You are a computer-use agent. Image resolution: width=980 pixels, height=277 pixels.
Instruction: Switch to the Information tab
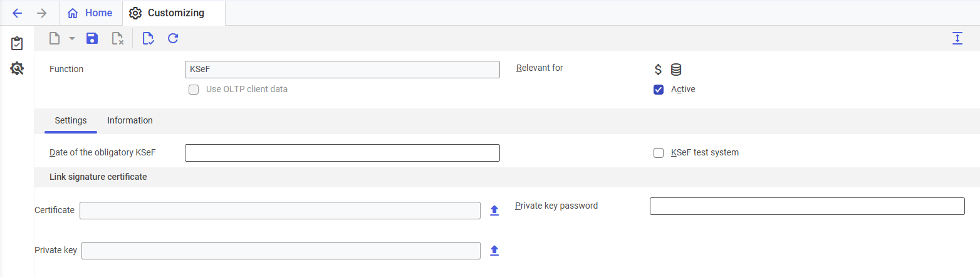[130, 120]
